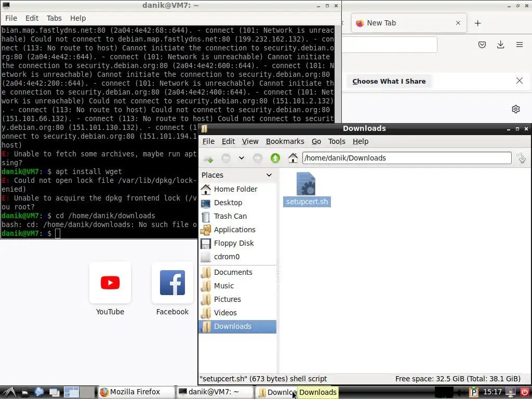
Task: Launch file manager from taskbar launcher
Action: point(25,393)
